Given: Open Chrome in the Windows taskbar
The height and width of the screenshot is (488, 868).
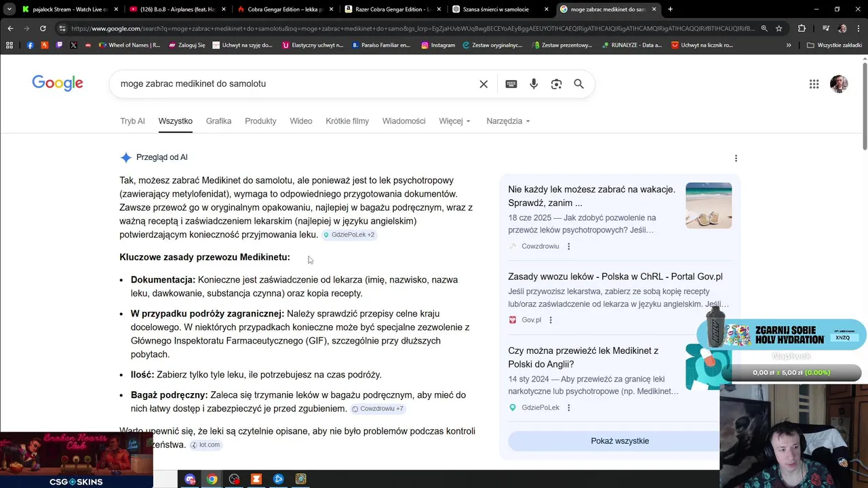Looking at the screenshot, I should click(x=212, y=479).
